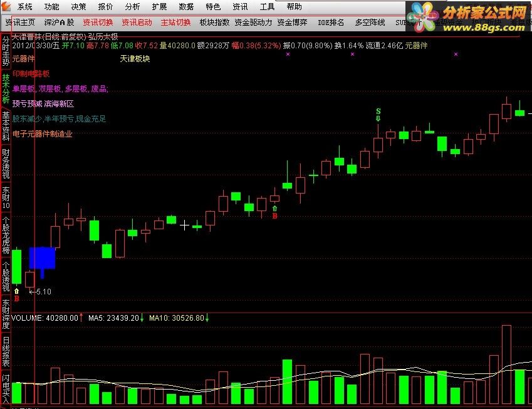Click VOLUME: 40280.00 indicator label

point(44,318)
